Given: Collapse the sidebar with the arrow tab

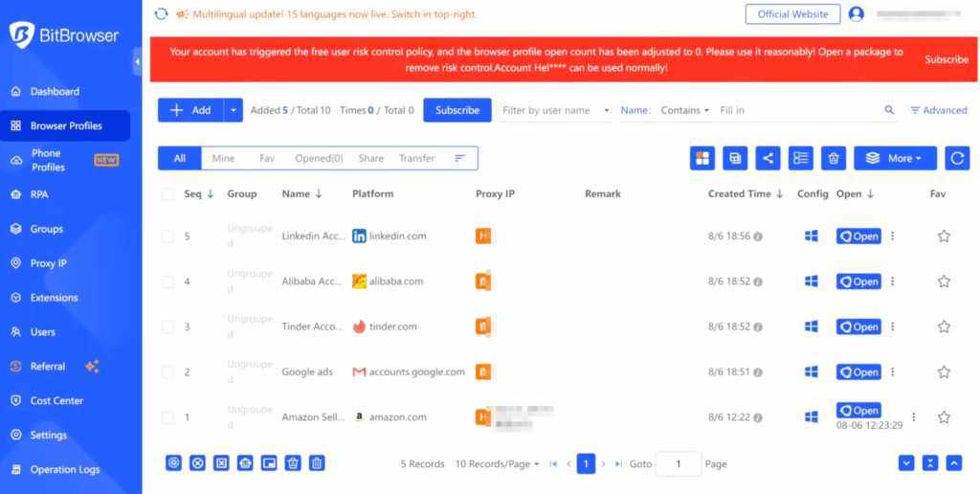Looking at the screenshot, I should coord(138,61).
